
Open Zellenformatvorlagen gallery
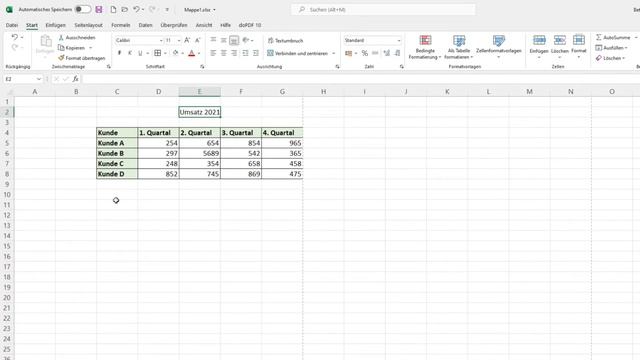[499, 47]
